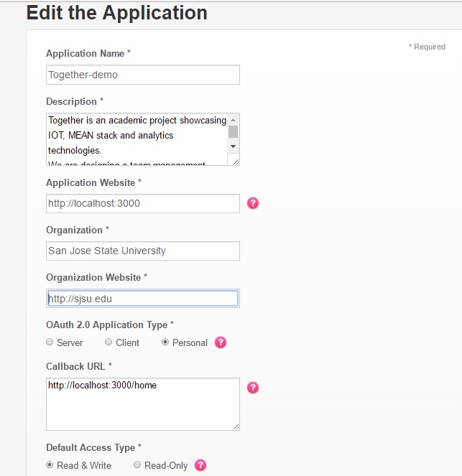Open help for OAuth 2.0 Application Type

tap(221, 342)
